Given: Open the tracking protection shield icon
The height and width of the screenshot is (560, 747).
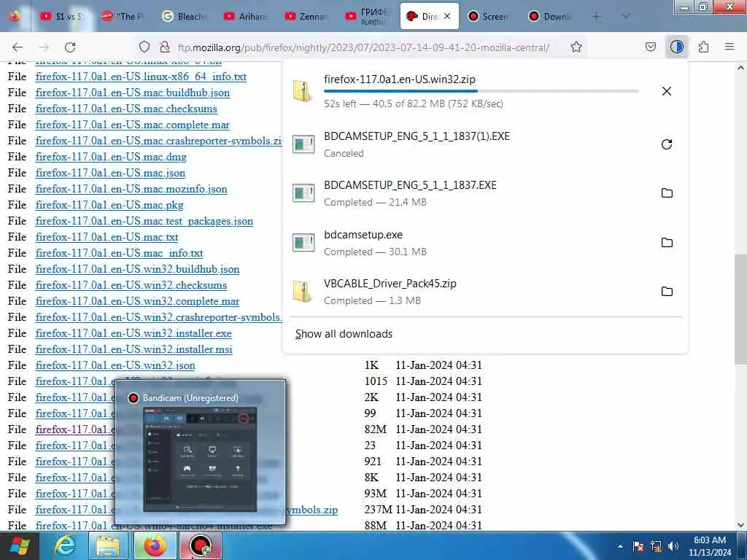Looking at the screenshot, I should 144,47.
